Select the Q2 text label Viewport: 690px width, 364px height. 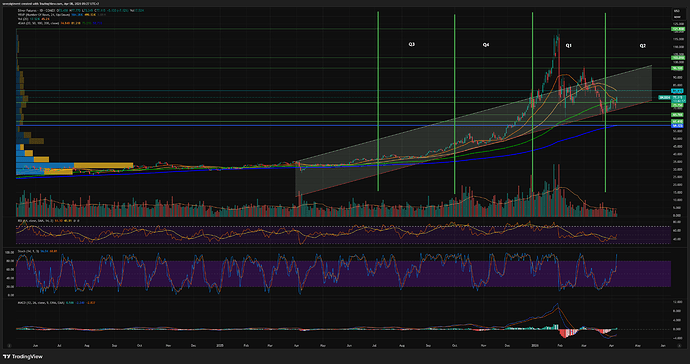tap(643, 45)
